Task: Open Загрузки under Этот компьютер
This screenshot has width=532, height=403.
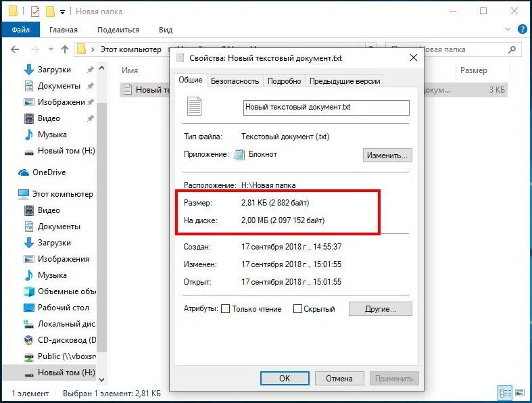Action: pos(53,243)
